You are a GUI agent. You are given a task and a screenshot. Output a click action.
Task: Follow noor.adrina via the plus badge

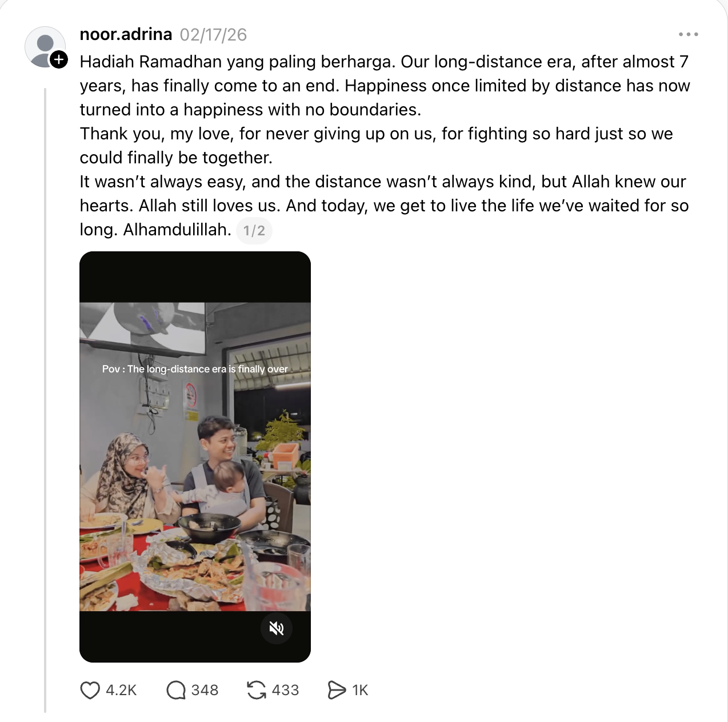pyautogui.click(x=59, y=59)
